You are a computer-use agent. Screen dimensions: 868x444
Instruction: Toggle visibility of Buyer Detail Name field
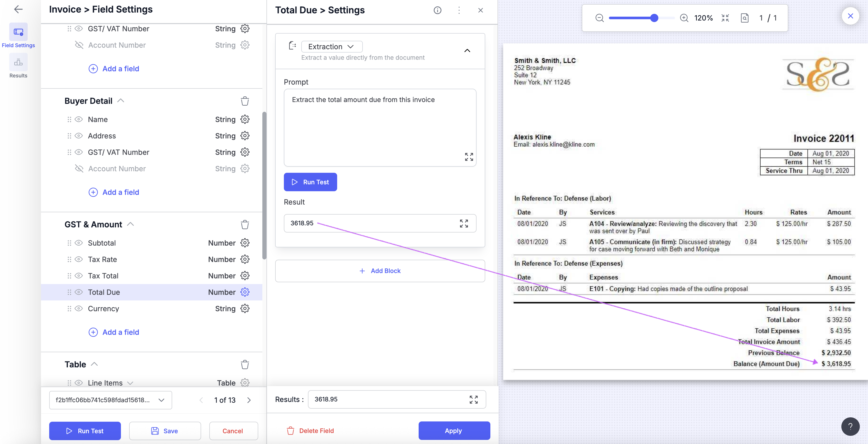78,119
